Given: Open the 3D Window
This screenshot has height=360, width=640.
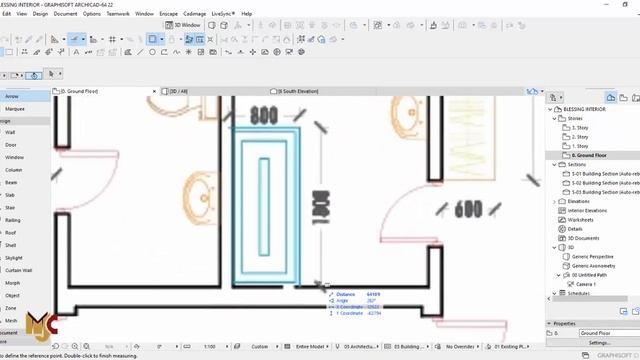Looking at the screenshot, I should pos(183,25).
